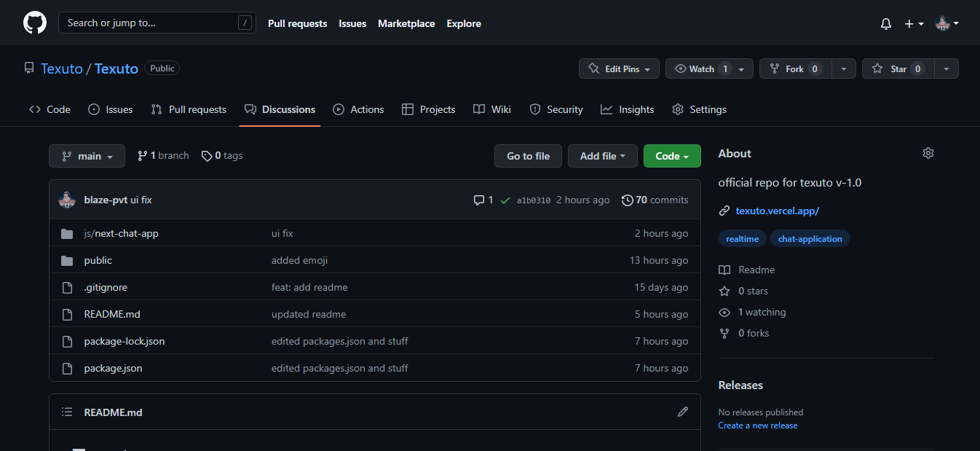Open the Edit Pins dropdown
This screenshot has height=451, width=980.
(619, 68)
